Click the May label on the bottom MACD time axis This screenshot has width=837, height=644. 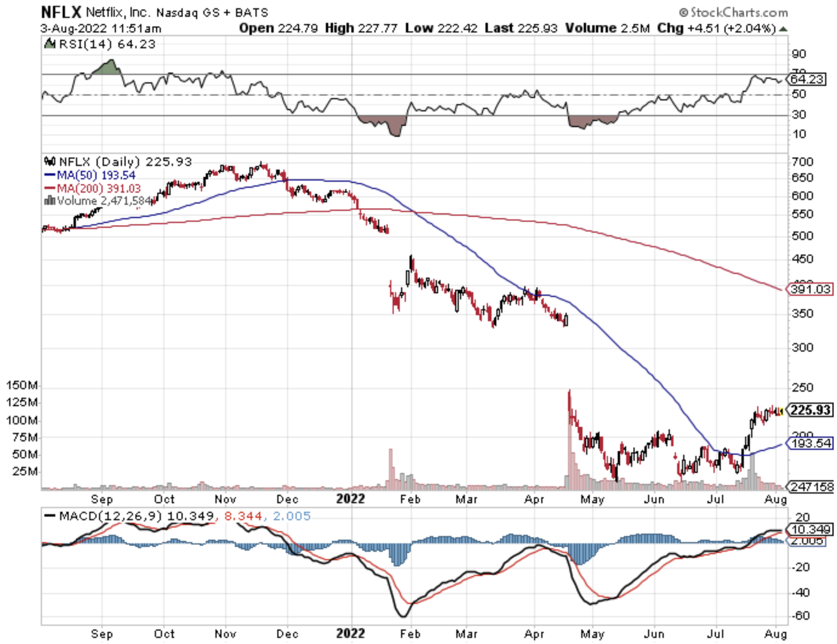tap(592, 634)
